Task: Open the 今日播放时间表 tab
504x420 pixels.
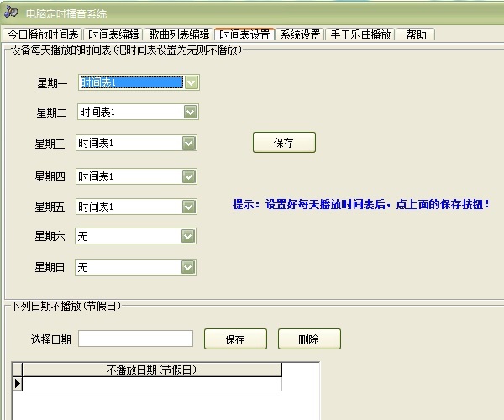Action: click(x=43, y=34)
